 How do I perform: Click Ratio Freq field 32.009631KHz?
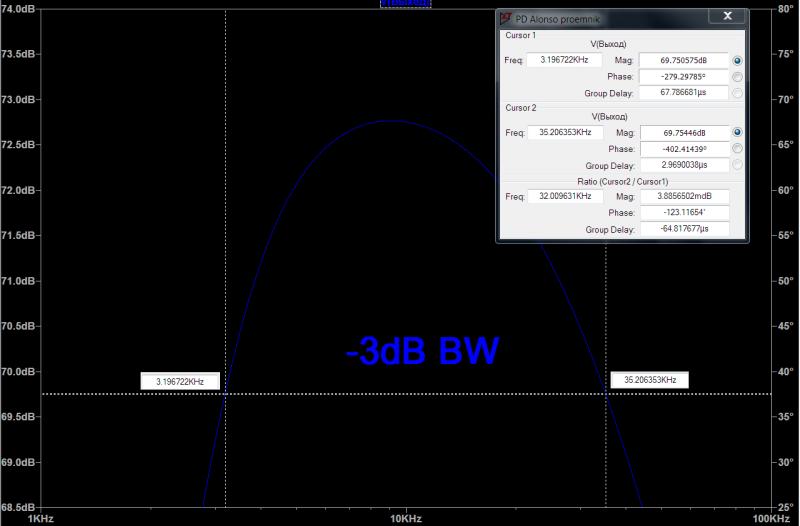(x=565, y=196)
